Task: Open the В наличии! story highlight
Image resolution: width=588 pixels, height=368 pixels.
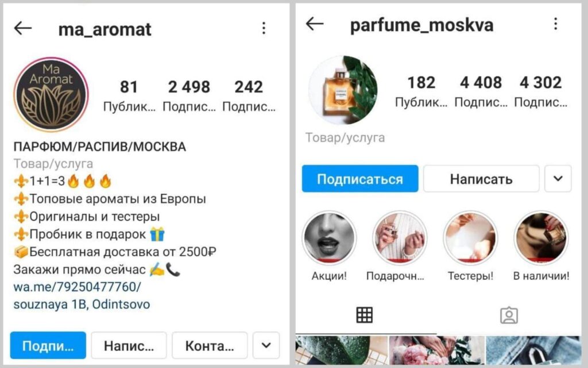Action: point(541,238)
